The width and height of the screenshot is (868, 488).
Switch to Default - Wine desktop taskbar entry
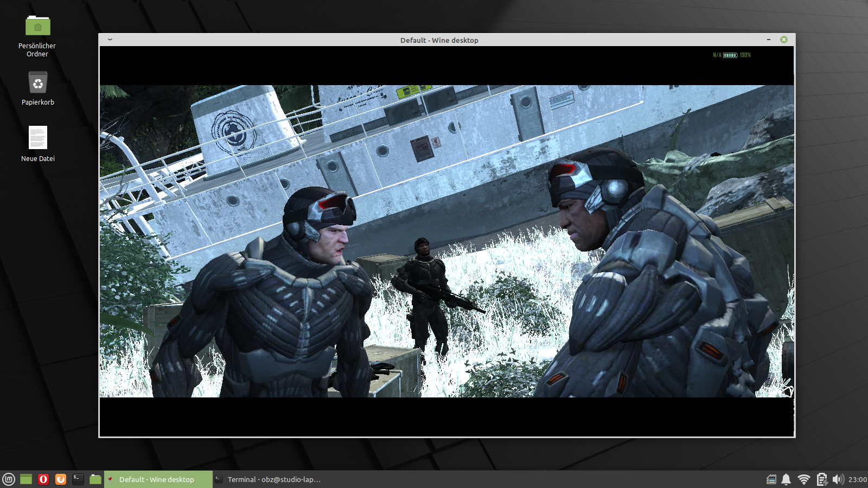158,479
